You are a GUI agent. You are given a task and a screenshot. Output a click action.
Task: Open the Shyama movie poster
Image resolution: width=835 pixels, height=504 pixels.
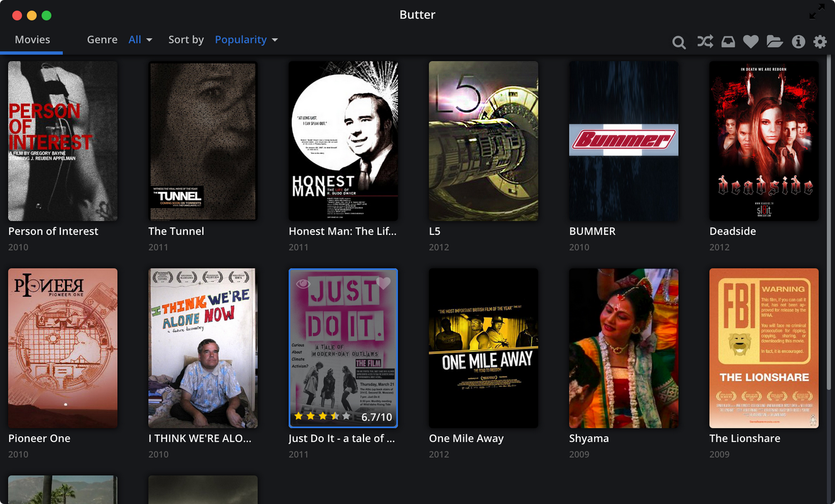[x=623, y=348]
